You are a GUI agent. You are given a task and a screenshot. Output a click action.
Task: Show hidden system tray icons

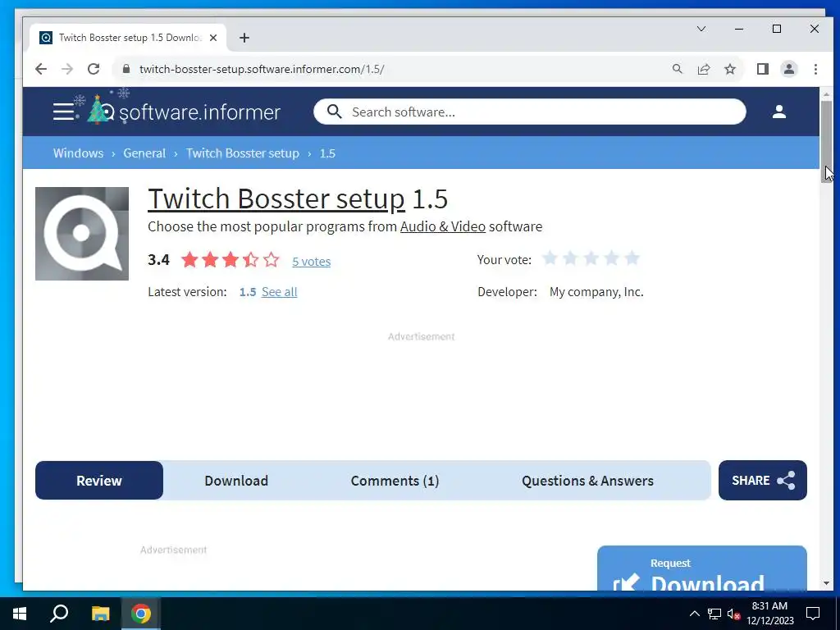694,614
